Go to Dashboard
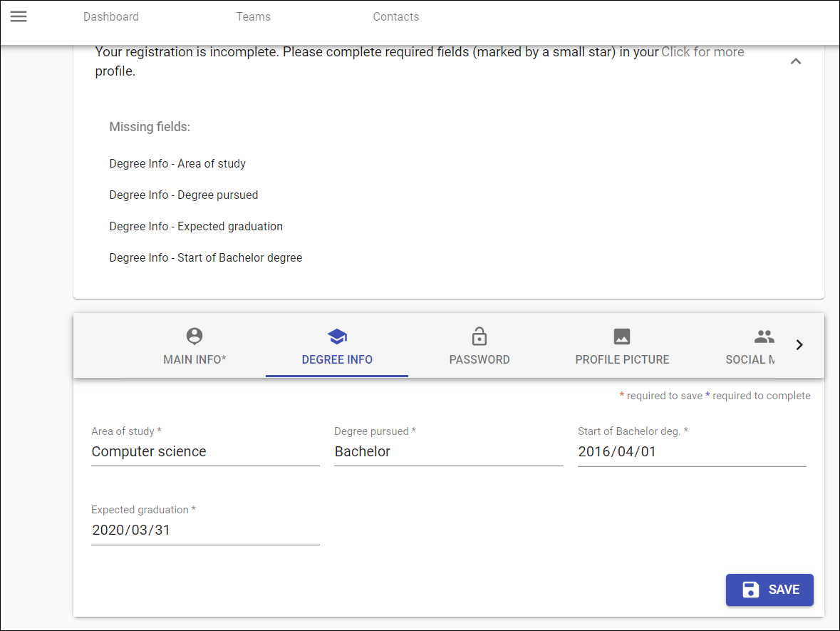 point(111,16)
